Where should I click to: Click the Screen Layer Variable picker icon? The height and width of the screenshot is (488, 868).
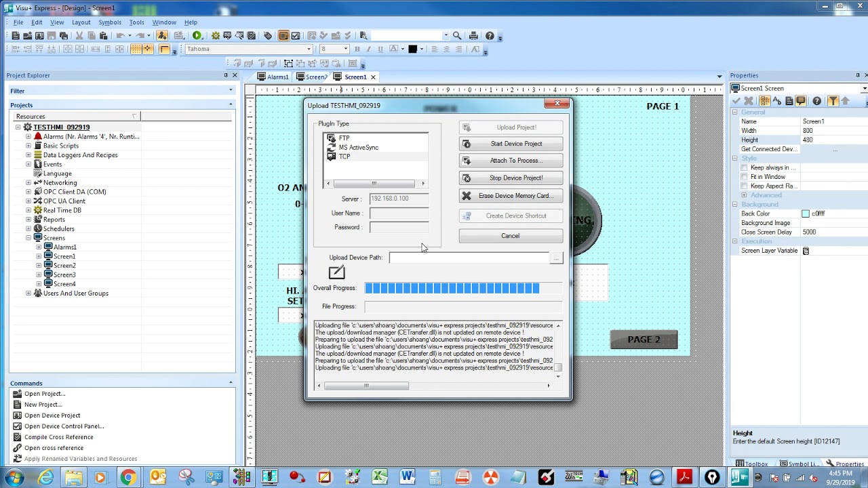(806, 251)
